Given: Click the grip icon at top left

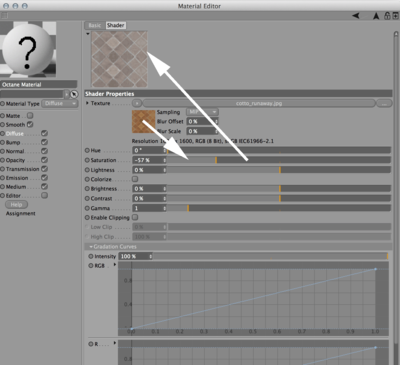Looking at the screenshot, I should coord(4,15).
